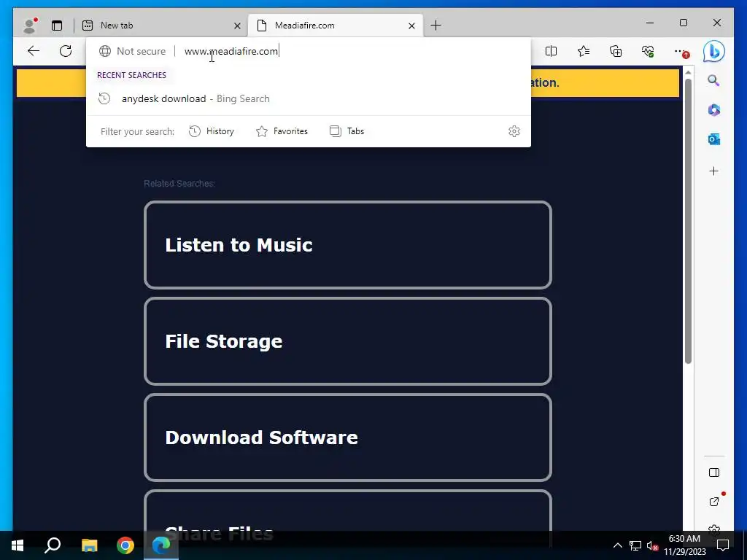Close the New tab tab
The width and height of the screenshot is (747, 560).
237,26
